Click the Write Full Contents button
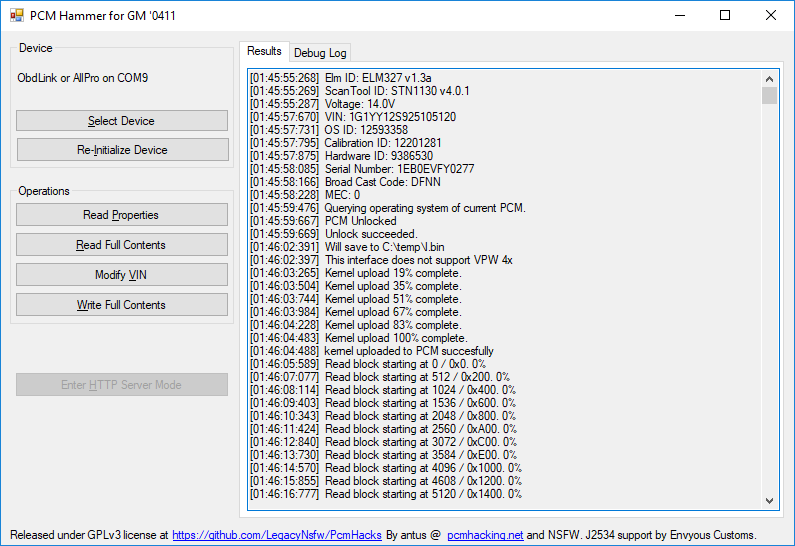The image size is (795, 546). 122,305
